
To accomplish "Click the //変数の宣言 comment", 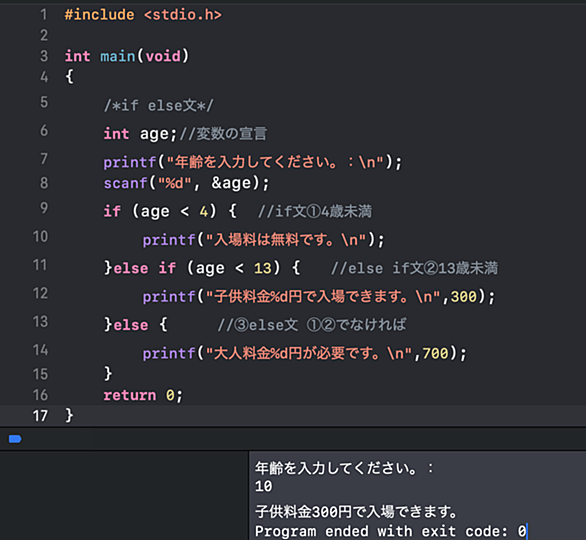I will 223,134.
